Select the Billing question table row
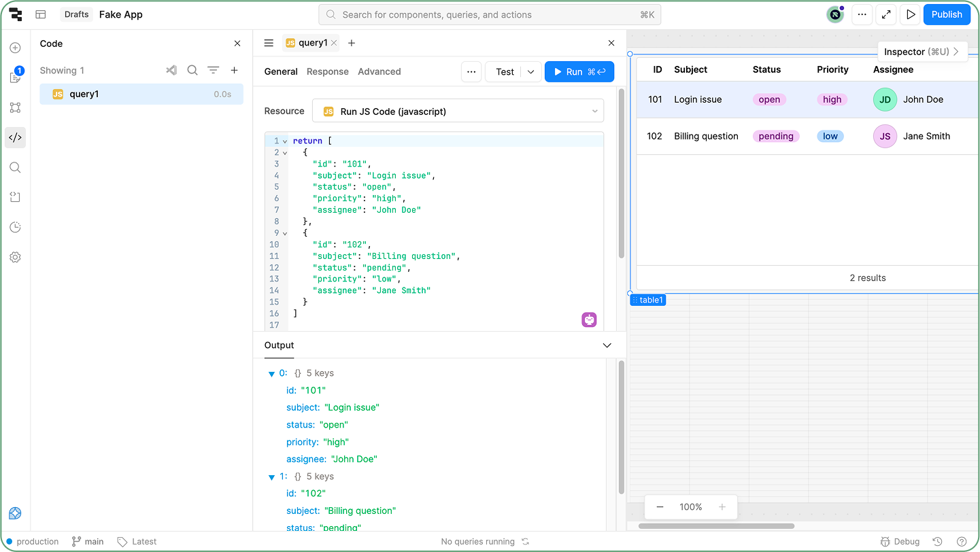 coord(807,136)
